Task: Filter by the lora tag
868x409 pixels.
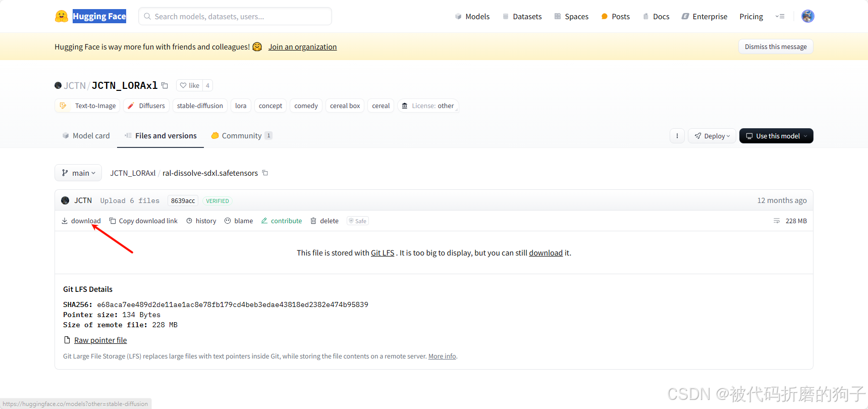Action: pos(241,106)
